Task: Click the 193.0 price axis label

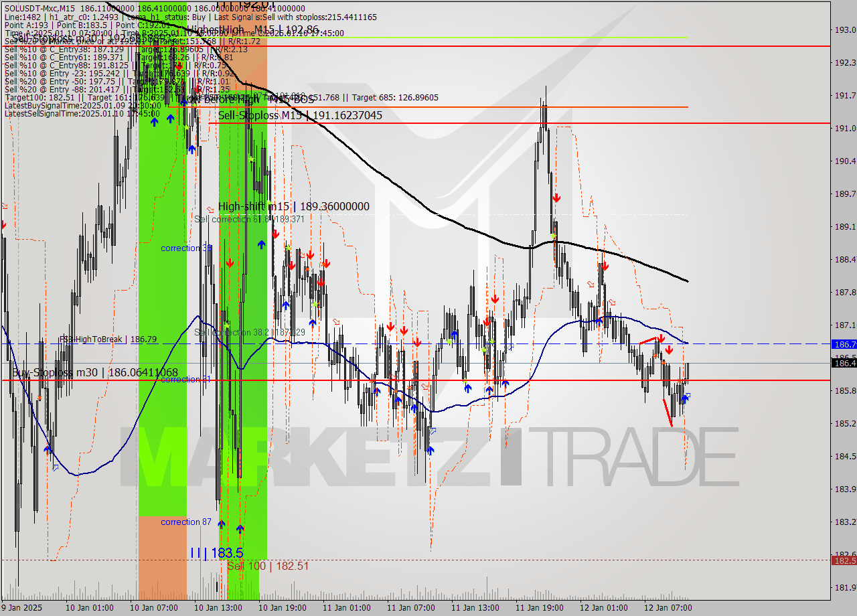Action: tap(845, 30)
